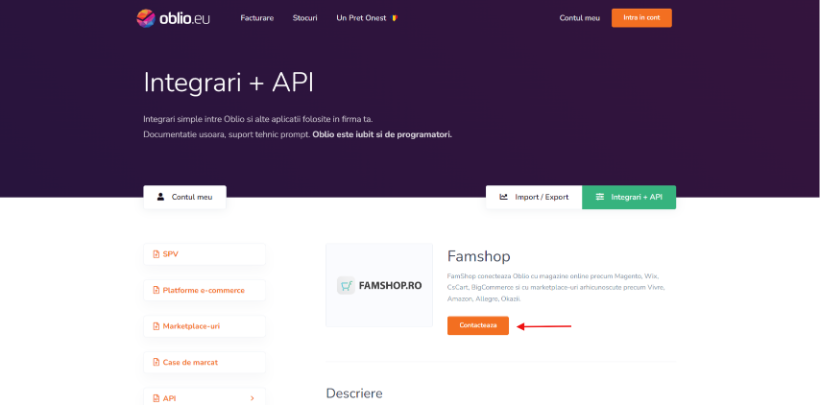Open the Case de marcat sidebar category

point(204,363)
